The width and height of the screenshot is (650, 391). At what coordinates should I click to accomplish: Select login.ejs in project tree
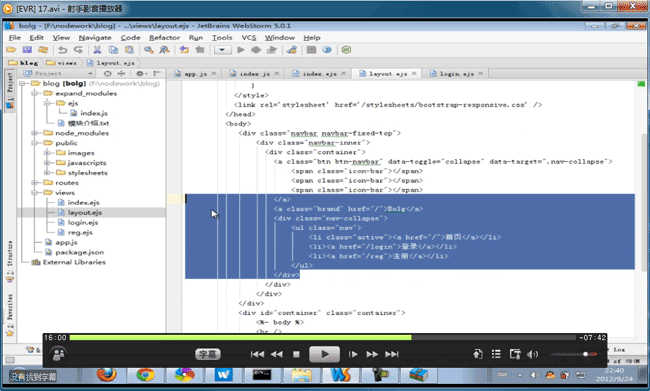coord(83,222)
